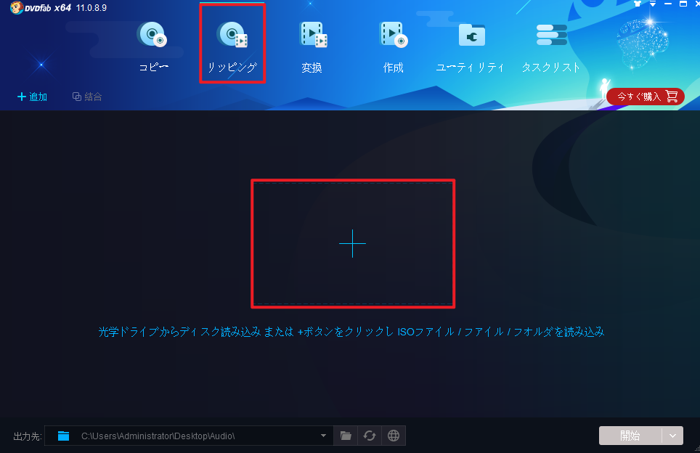Viewport: 700px width, 453px height.
Task: Open the 作成 (Creator) module
Action: point(393,47)
